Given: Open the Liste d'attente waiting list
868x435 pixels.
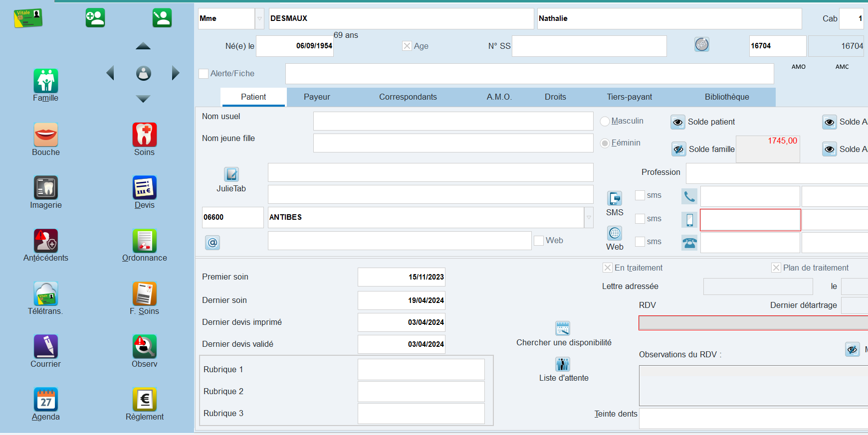Looking at the screenshot, I should [x=563, y=364].
